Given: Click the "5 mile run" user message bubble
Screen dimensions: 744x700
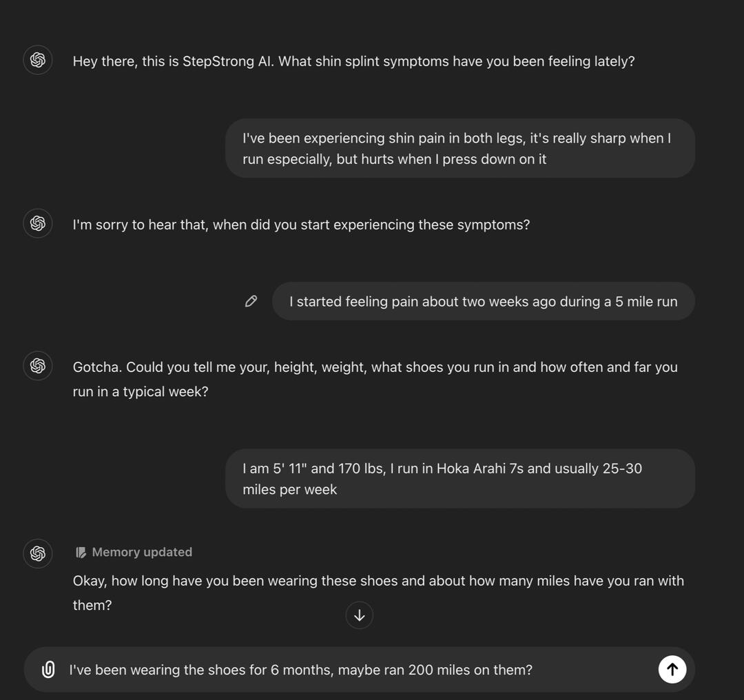Looking at the screenshot, I should pyautogui.click(x=483, y=301).
